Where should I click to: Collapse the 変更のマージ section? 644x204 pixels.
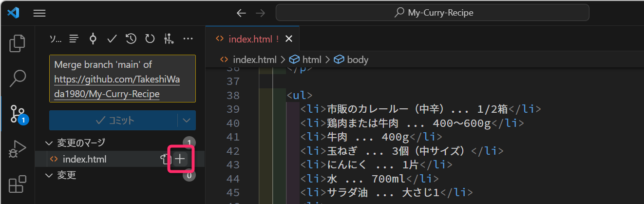coord(48,143)
